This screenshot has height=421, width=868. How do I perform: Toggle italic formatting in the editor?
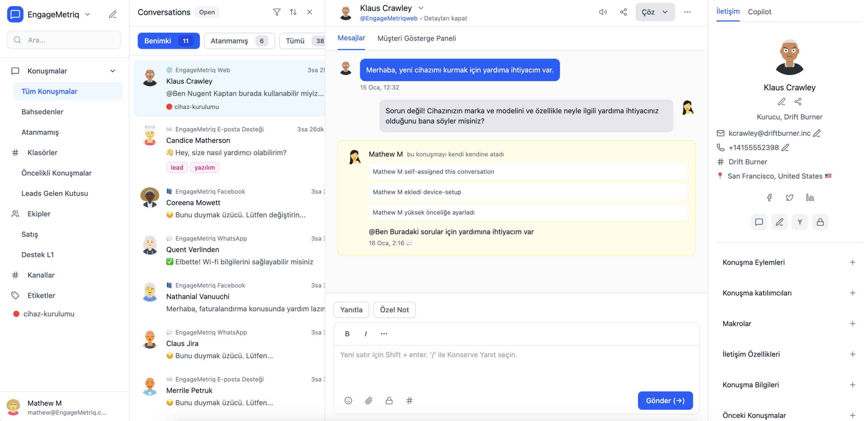tap(366, 334)
